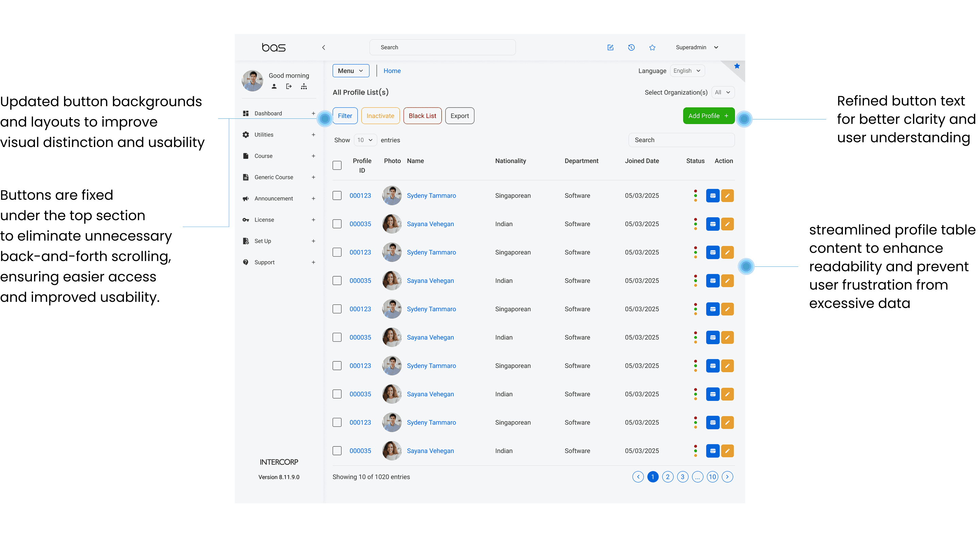
Task: Click the edit/compose icon in top header
Action: 610,48
